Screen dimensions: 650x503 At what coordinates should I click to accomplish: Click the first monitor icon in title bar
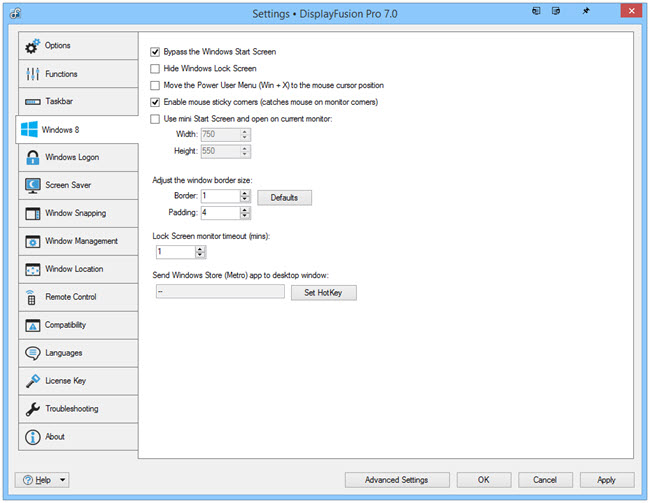[536, 11]
